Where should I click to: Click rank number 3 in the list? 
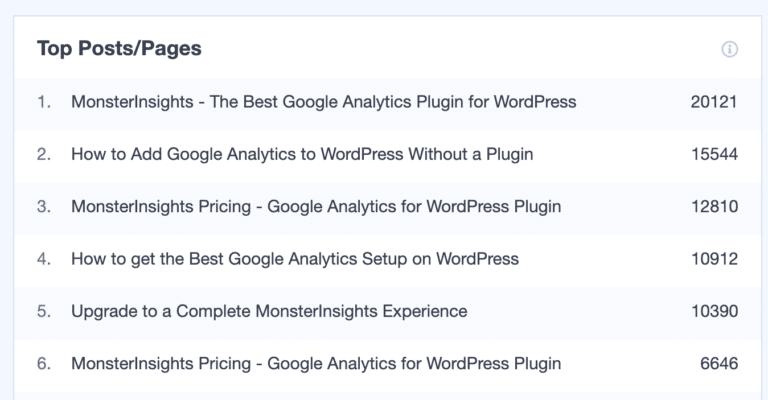tap(43, 207)
